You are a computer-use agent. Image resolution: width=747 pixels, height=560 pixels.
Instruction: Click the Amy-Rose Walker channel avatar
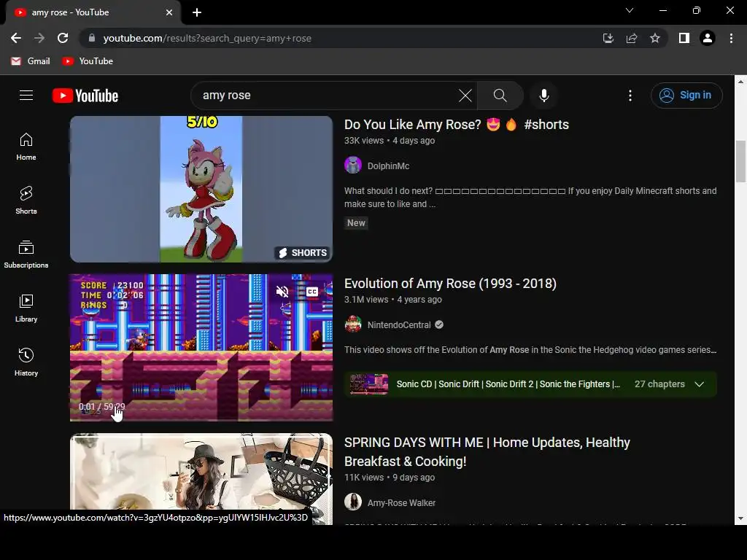353,502
